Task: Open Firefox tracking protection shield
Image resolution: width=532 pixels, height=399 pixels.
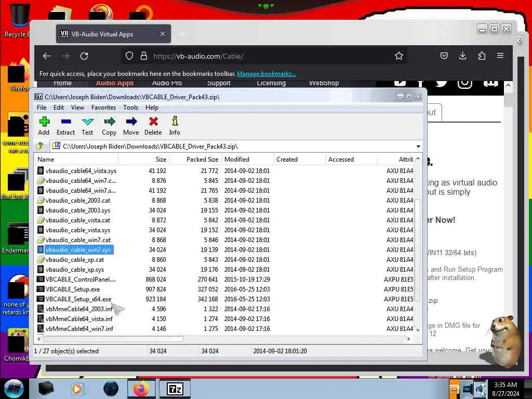Action: (x=129, y=56)
